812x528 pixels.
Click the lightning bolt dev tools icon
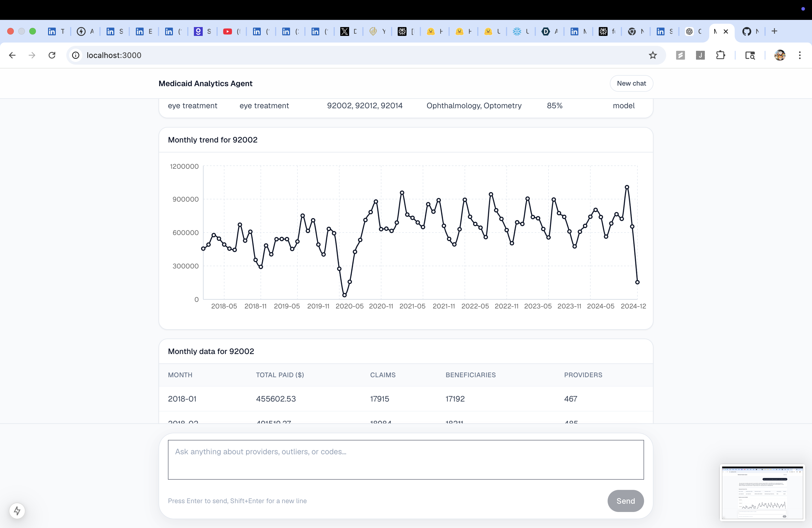pos(17,511)
